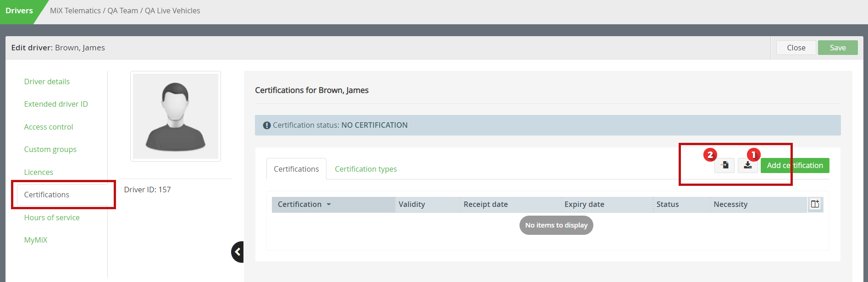
Task: Go to Access control section
Action: tap(49, 127)
